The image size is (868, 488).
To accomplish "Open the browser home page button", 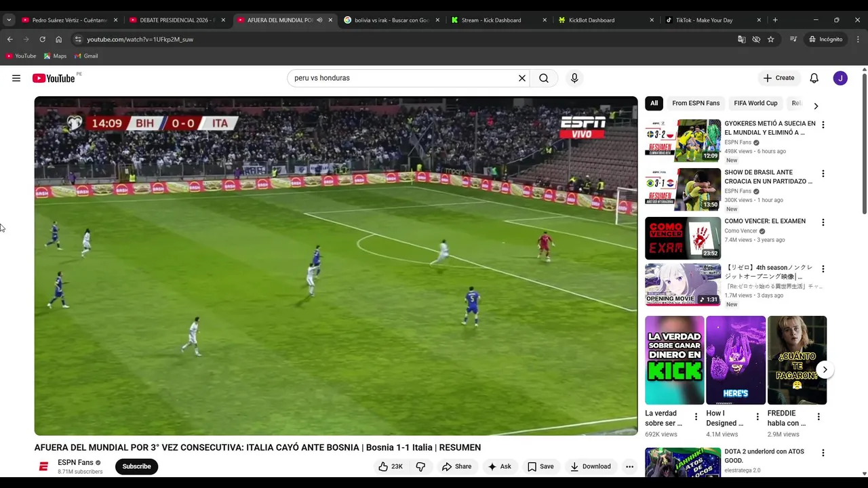I will tap(58, 39).
